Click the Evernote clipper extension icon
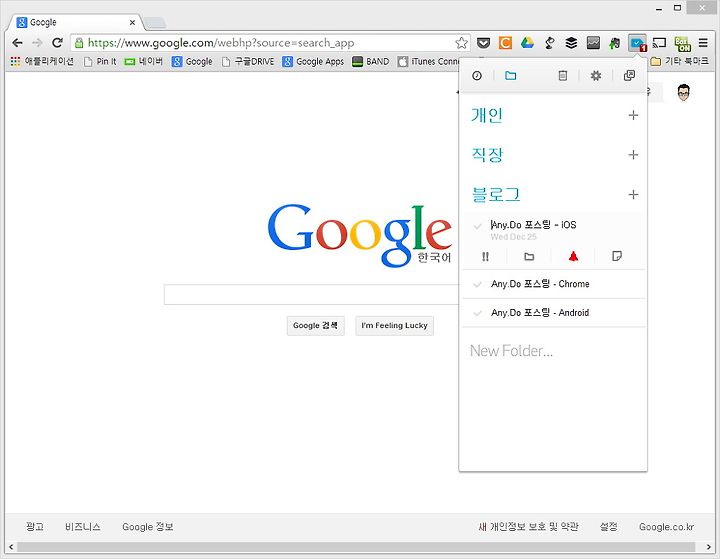 pos(614,43)
